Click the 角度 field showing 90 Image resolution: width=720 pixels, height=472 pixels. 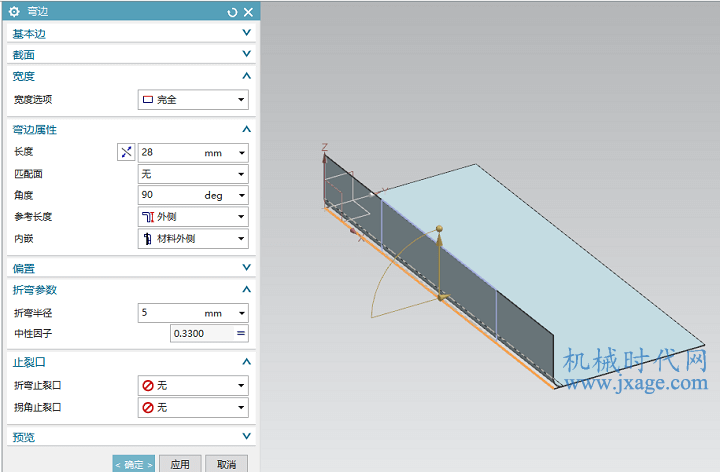tap(170, 195)
